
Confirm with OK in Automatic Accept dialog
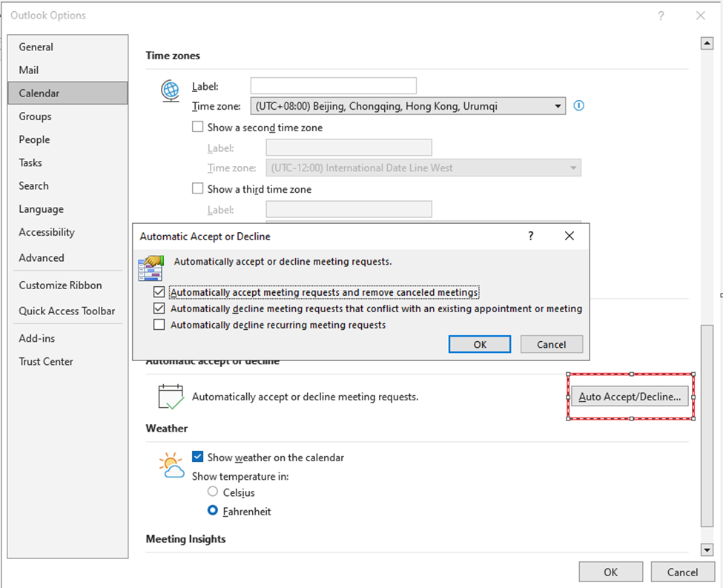coord(480,345)
